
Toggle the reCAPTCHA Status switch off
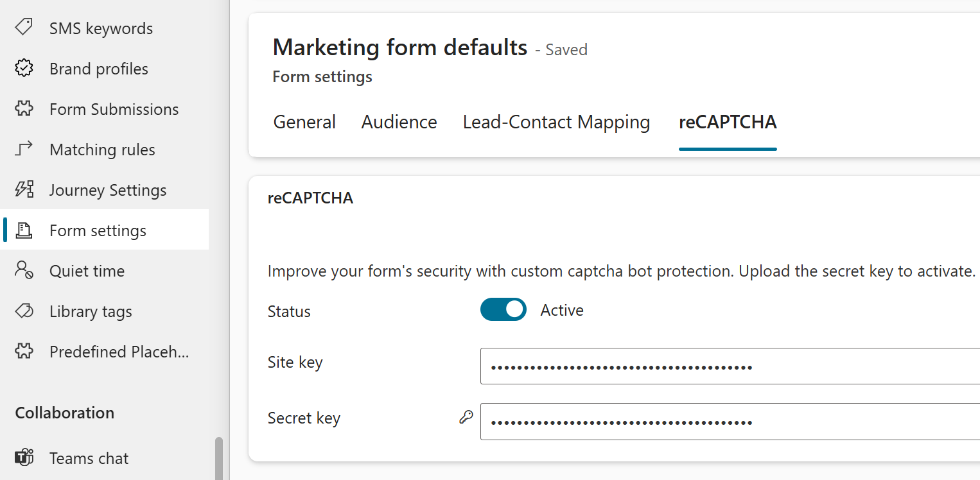point(503,309)
